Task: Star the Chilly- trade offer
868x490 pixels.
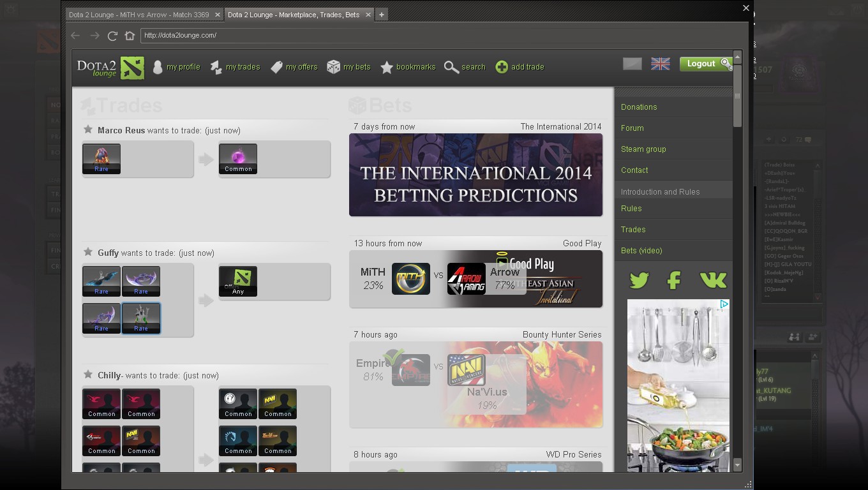Action: pyautogui.click(x=88, y=375)
